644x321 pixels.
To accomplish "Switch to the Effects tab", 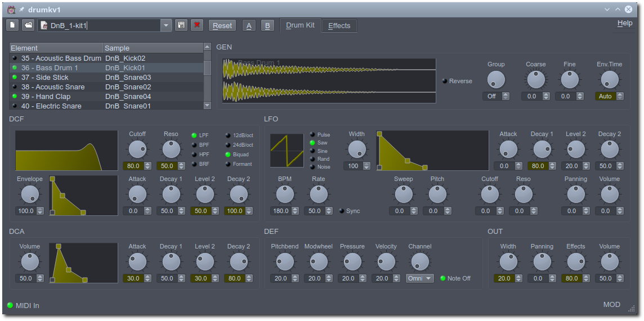I will tap(339, 25).
